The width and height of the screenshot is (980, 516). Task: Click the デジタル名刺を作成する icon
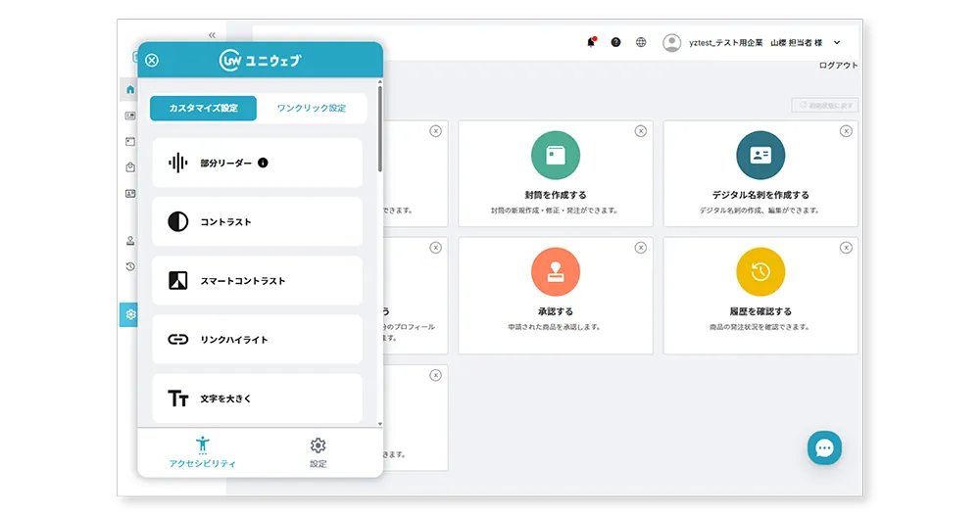coord(760,155)
